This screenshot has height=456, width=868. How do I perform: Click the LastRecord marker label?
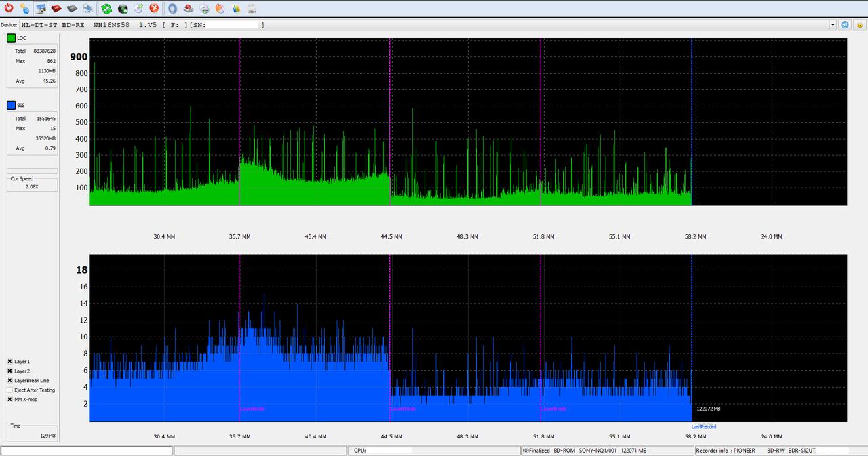pos(704,427)
